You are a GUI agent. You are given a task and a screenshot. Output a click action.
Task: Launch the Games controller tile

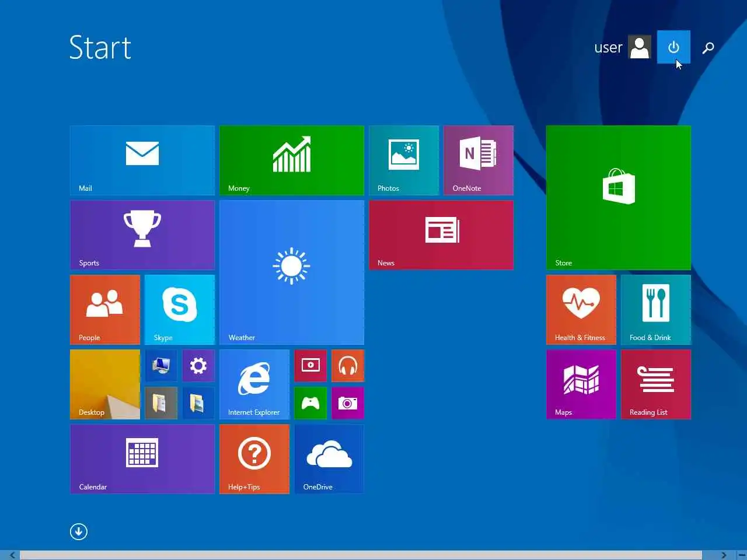coord(310,403)
